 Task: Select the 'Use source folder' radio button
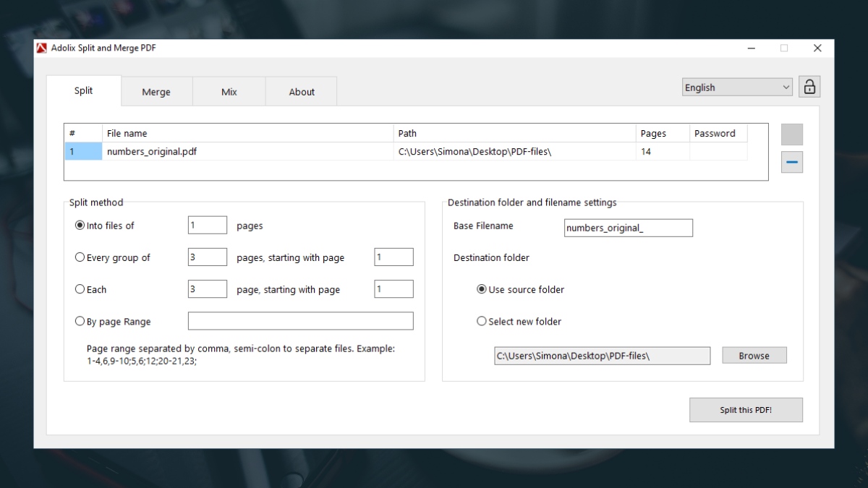click(x=520, y=289)
